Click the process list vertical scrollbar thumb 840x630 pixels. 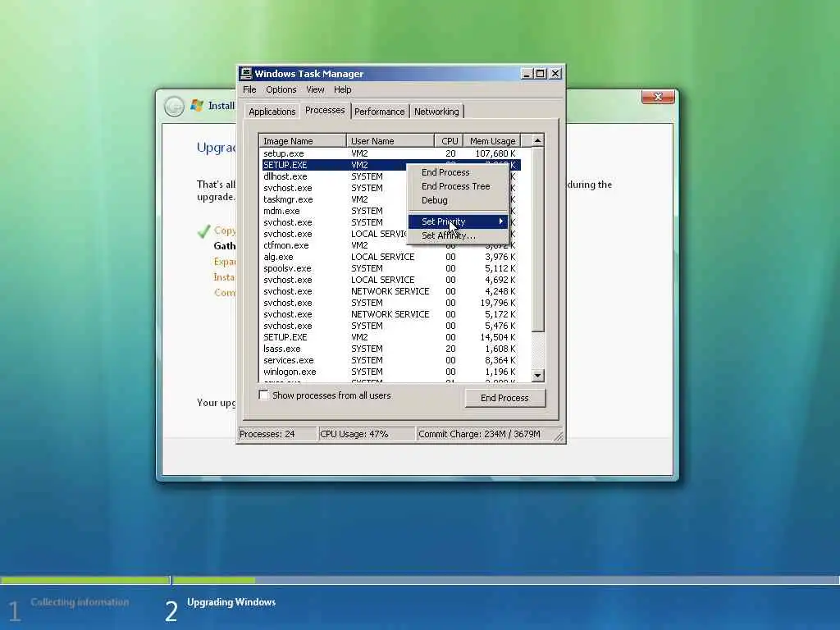pyautogui.click(x=537, y=239)
